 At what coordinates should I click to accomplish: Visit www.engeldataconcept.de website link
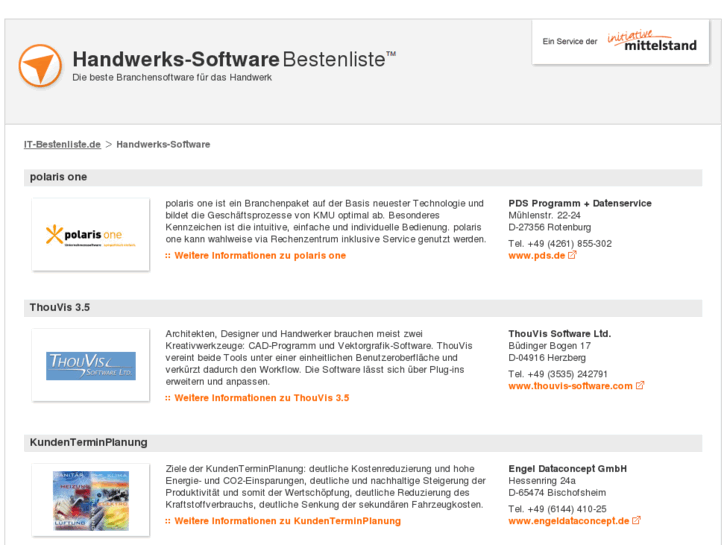[569, 521]
